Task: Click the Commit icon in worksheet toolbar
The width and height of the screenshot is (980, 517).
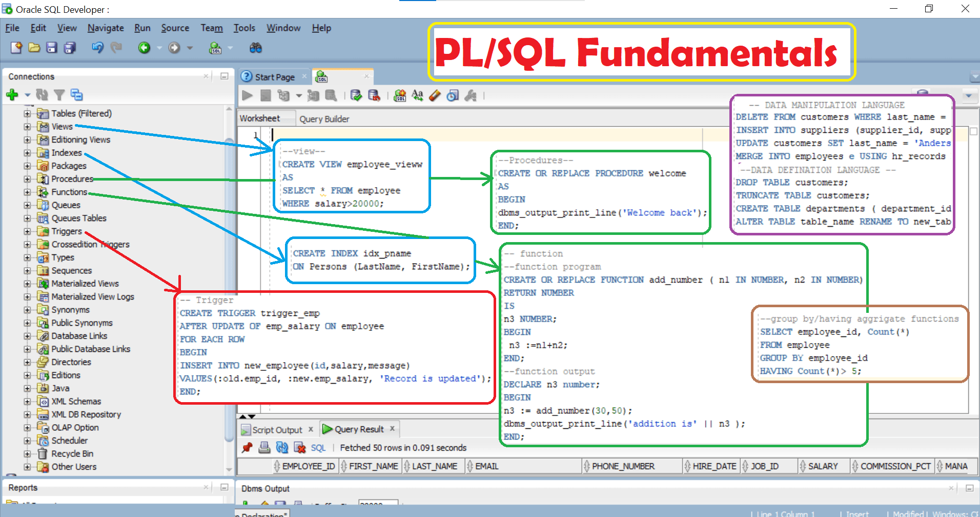Action: click(x=356, y=95)
